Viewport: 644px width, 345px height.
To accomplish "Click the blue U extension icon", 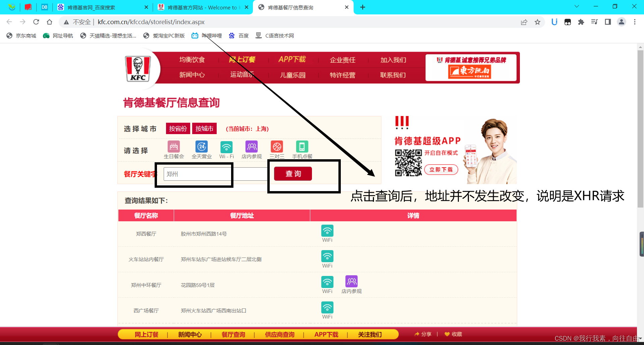I will [x=554, y=22].
